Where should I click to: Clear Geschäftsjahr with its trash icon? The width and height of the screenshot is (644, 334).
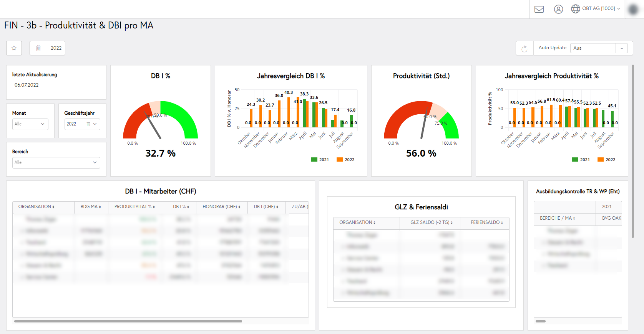tap(88, 124)
